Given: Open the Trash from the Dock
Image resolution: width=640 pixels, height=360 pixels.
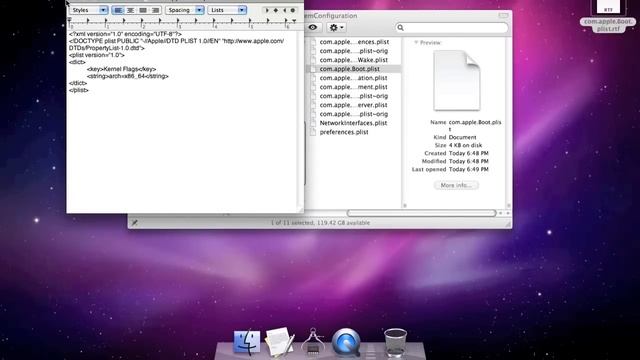Looking at the screenshot, I should coord(395,343).
